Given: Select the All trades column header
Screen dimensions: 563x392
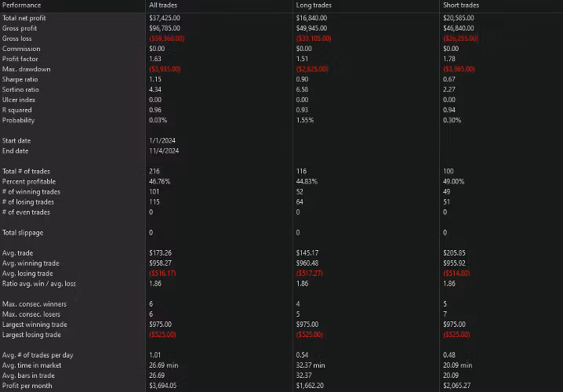Looking at the screenshot, I should coord(162,5).
